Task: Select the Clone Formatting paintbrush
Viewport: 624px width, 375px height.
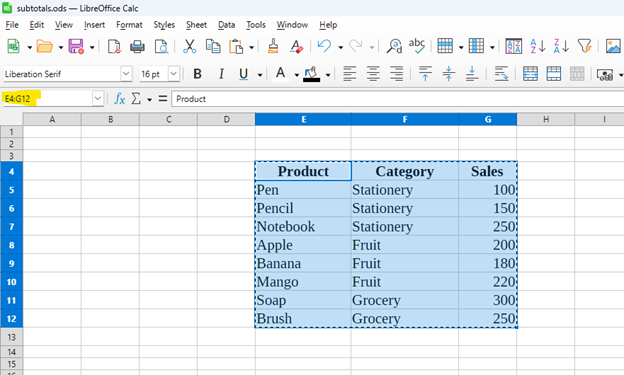Action: 273,47
